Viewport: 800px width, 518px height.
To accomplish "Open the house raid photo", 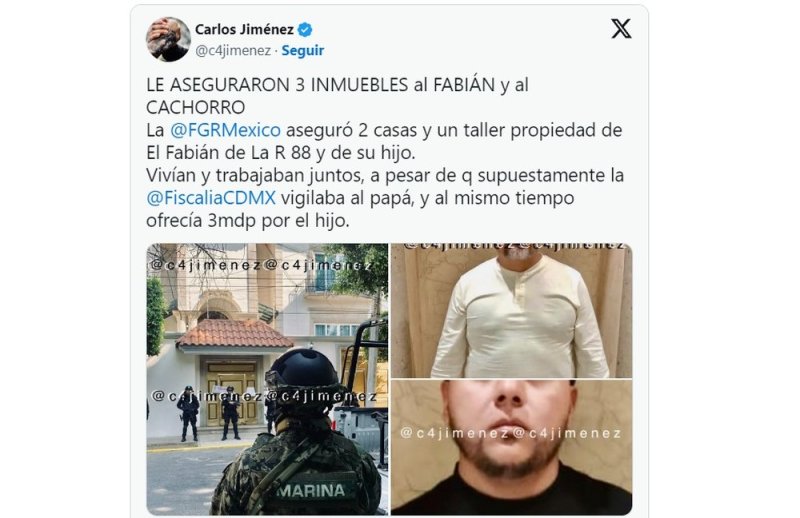I will pos(267,379).
